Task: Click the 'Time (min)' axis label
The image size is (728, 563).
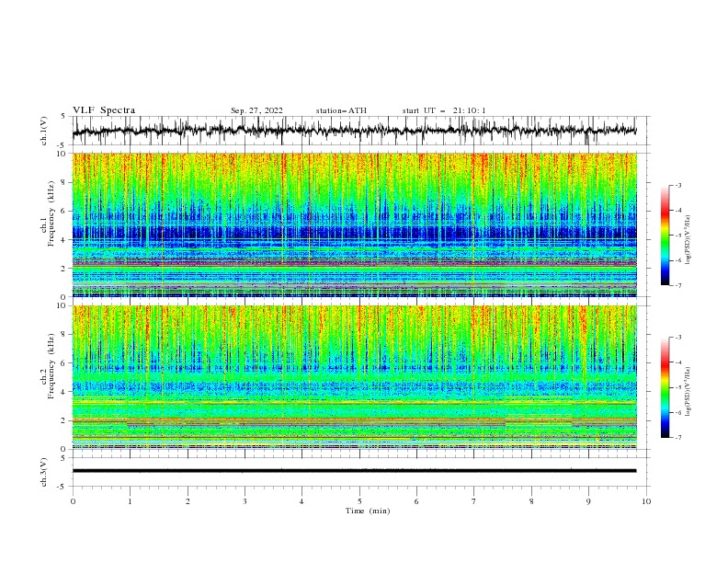Action: pos(368,511)
